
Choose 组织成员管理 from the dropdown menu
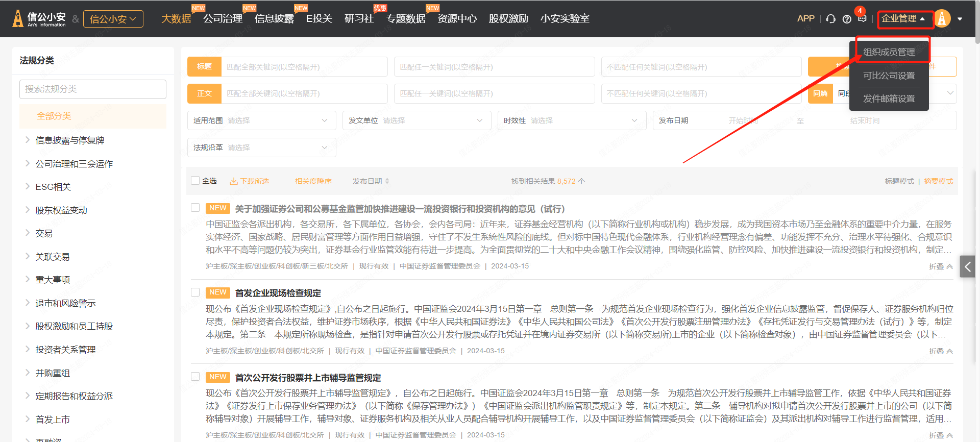[x=889, y=52]
